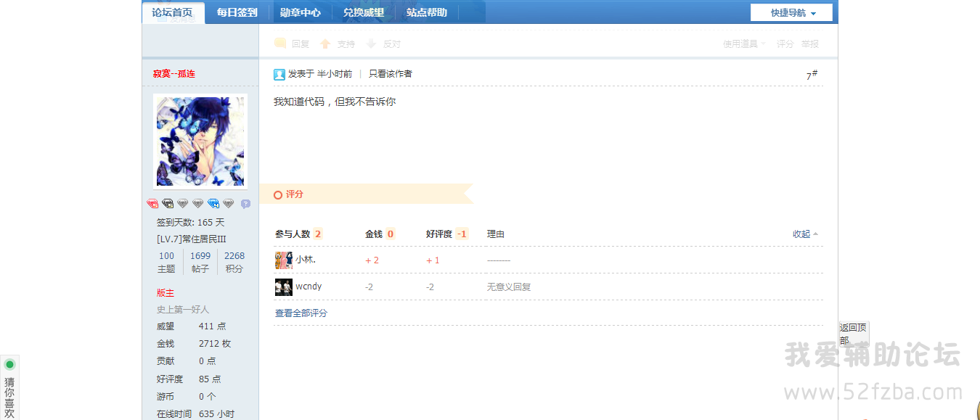Click the 签到天数: 165 天 text
The image size is (980, 420).
tap(191, 223)
